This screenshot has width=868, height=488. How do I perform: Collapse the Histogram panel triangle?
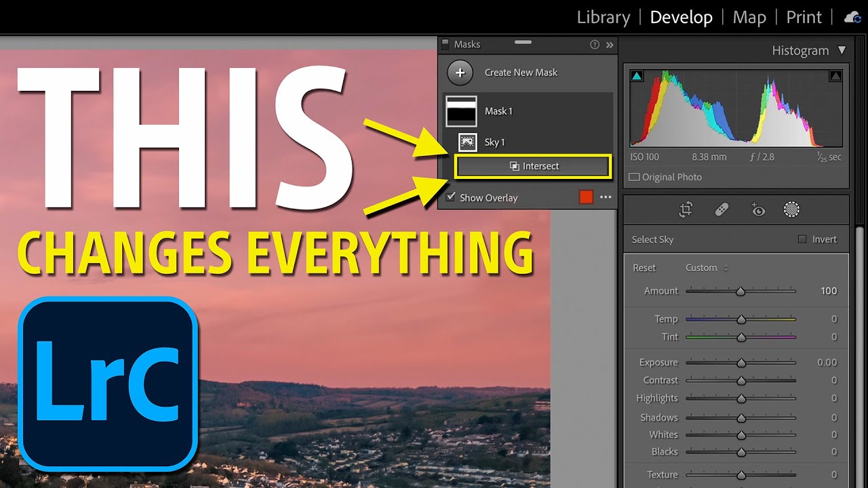coord(842,50)
